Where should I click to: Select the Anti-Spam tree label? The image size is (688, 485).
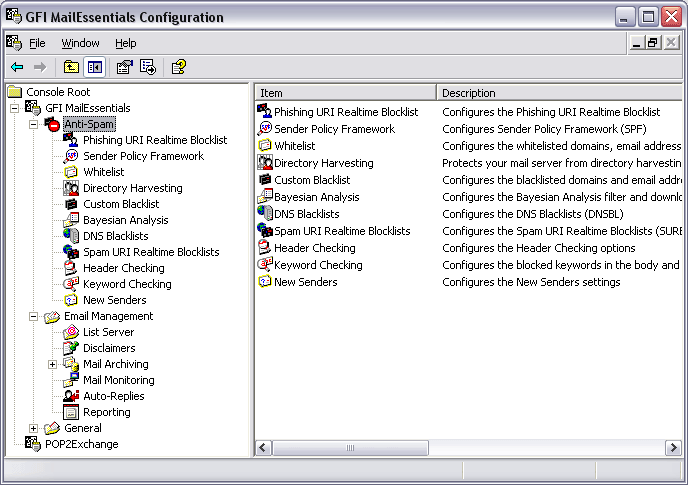(89, 124)
